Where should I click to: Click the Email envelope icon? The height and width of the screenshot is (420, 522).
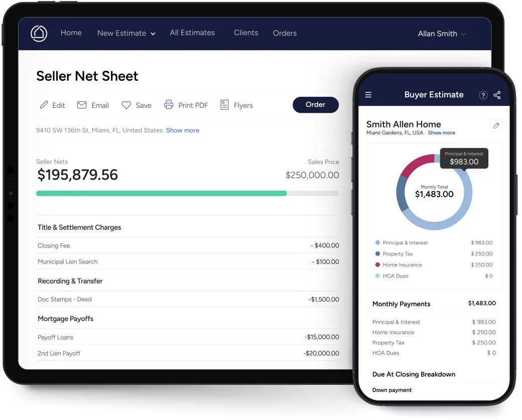pos(82,105)
